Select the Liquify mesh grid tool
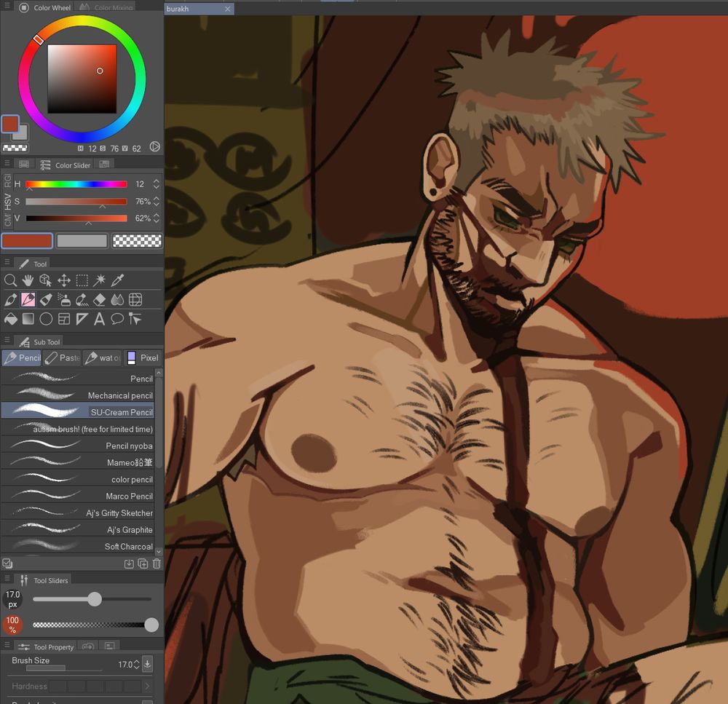This screenshot has height=704, width=728. click(135, 299)
